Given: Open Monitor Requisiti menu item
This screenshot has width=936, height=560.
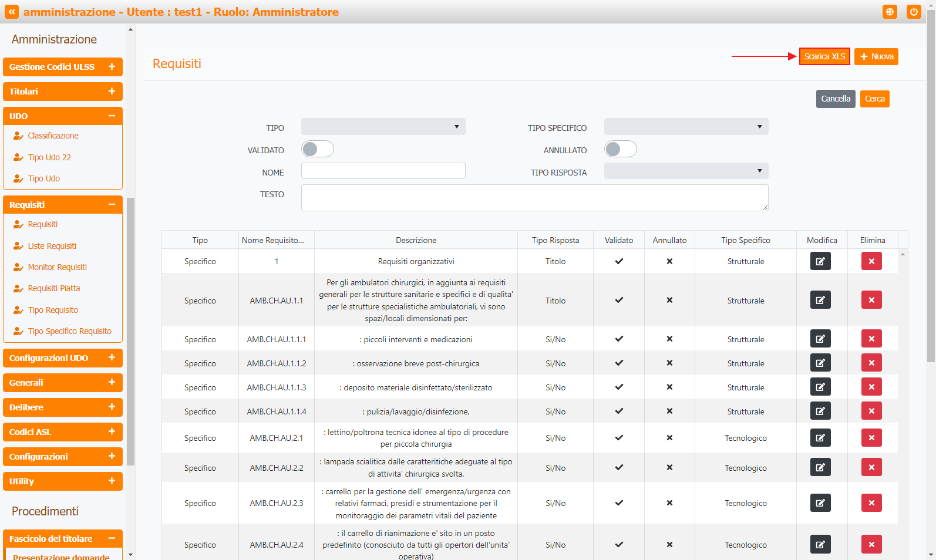Looking at the screenshot, I should pos(57,267).
